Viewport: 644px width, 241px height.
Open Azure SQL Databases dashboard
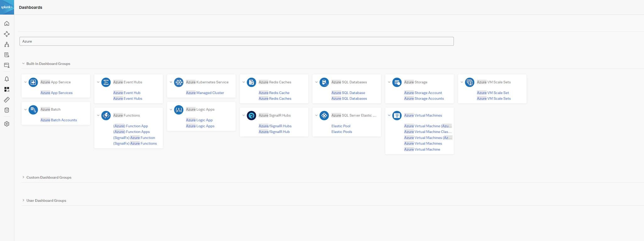coord(349,98)
